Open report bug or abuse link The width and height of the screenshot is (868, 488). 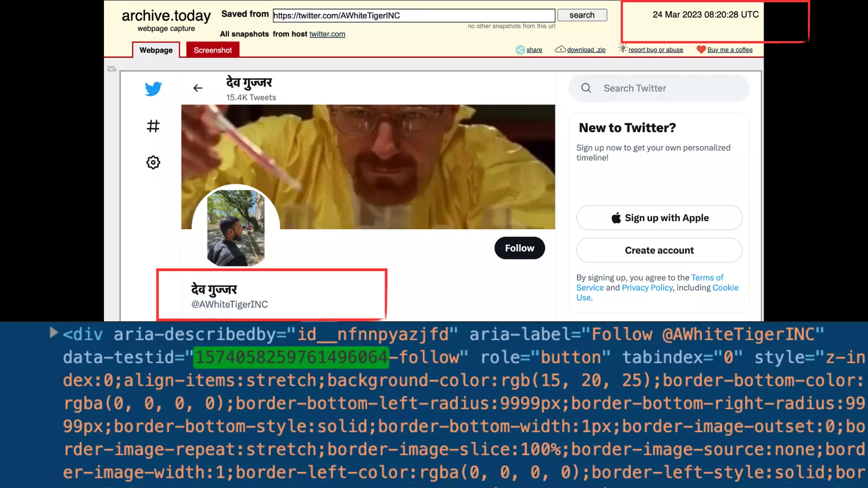656,50
